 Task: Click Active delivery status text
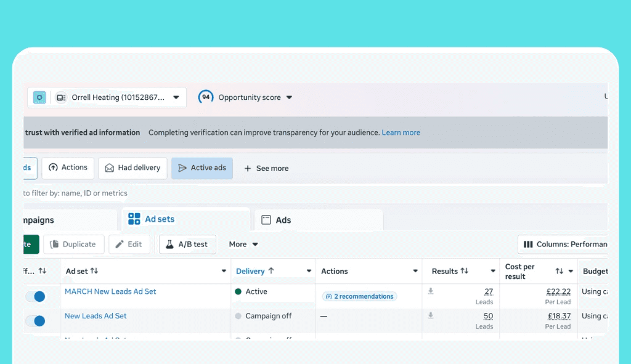256,291
